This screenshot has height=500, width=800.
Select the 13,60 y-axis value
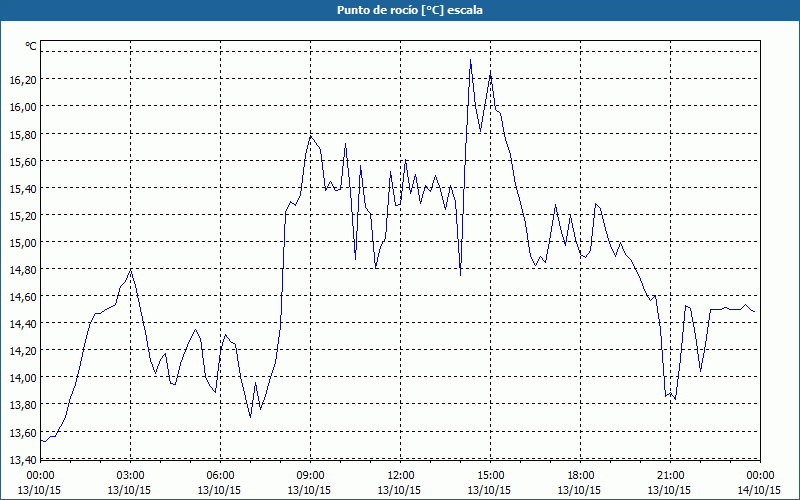point(23,433)
